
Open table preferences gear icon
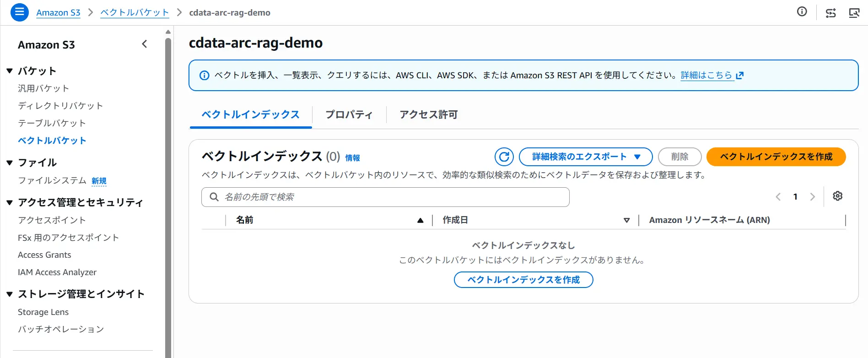click(837, 196)
